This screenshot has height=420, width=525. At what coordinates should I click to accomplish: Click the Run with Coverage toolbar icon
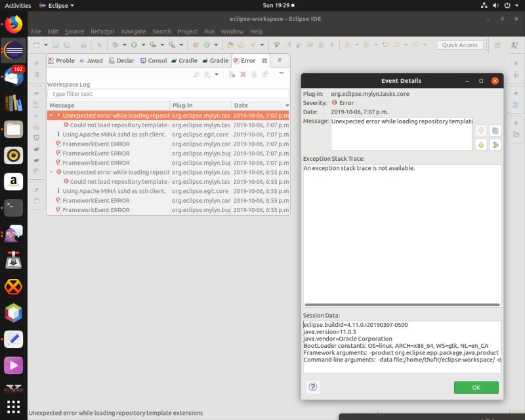(x=153, y=45)
